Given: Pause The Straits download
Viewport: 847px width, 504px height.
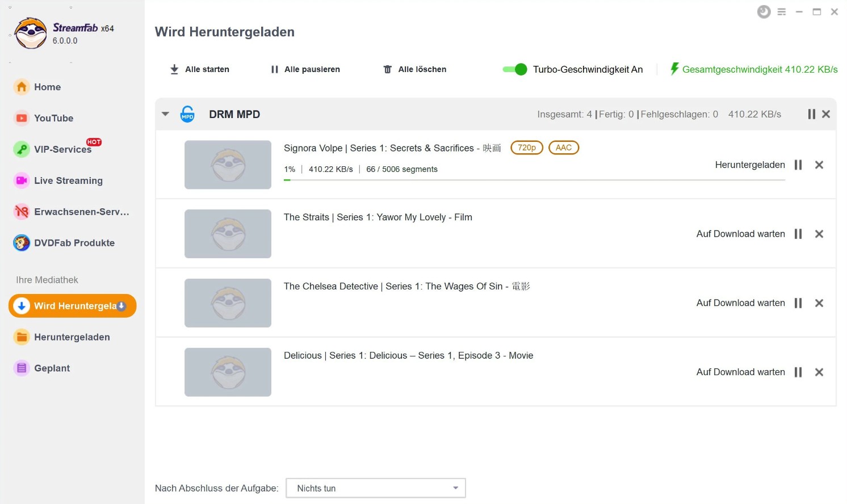Looking at the screenshot, I should coord(798,234).
